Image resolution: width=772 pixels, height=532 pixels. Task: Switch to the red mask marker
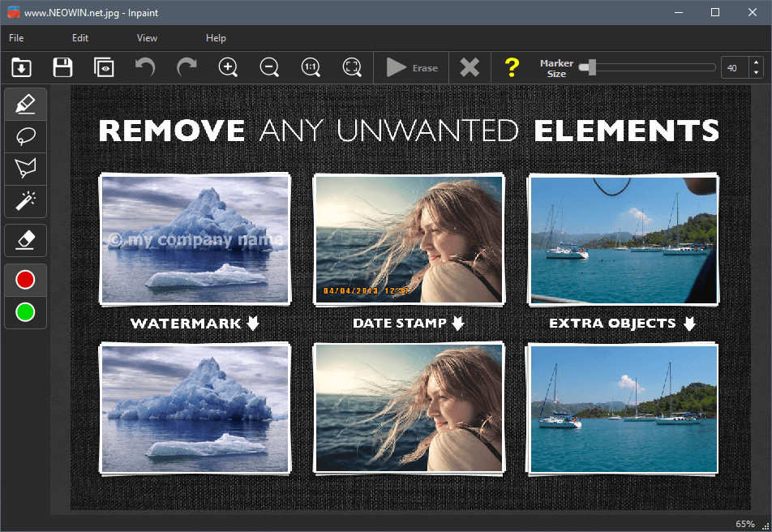(x=25, y=280)
